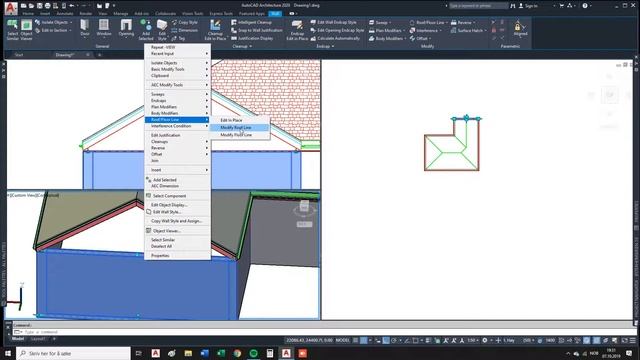Toggle ortho mode in status bar

386,340
